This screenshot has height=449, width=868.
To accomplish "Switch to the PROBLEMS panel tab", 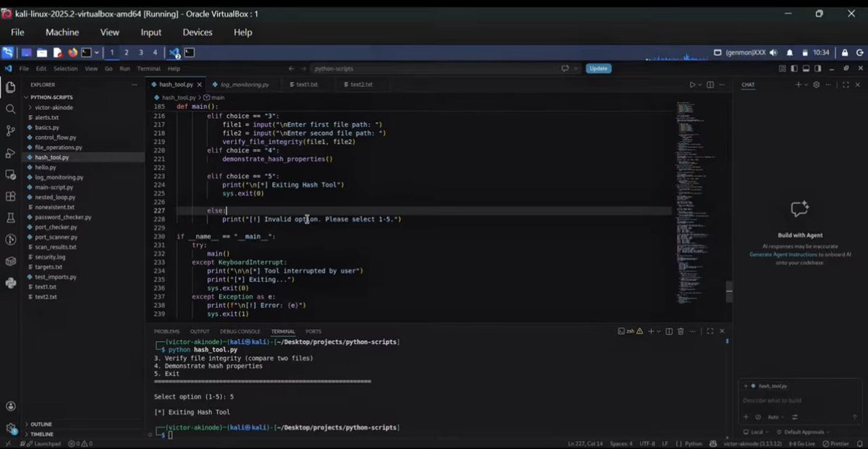I will 166,331.
